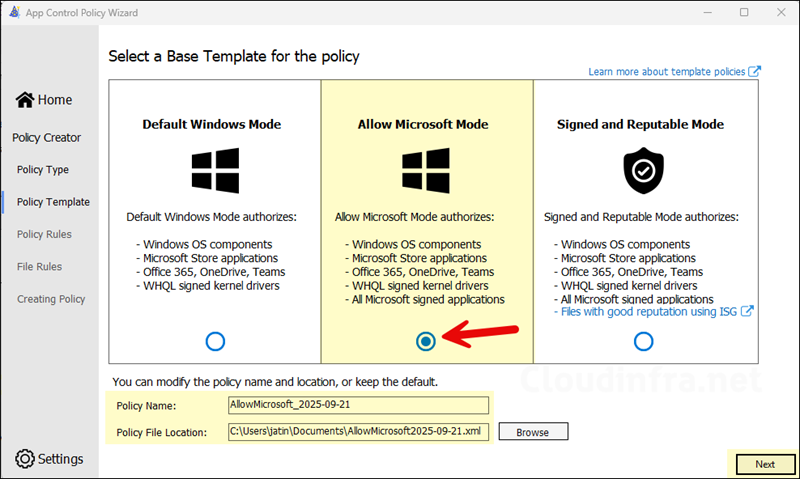
Task: Select the Signed and Reputable Mode radio button
Action: pyautogui.click(x=643, y=341)
